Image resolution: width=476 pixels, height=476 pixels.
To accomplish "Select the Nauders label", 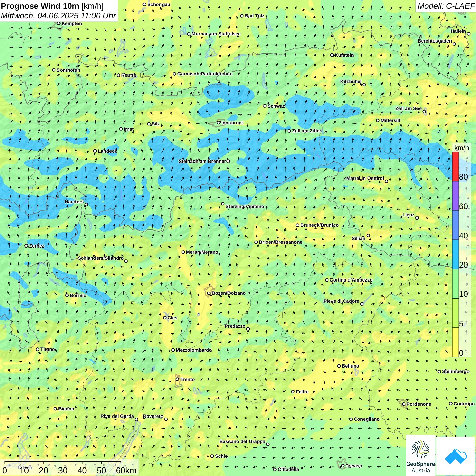I will pyautogui.click(x=74, y=202).
